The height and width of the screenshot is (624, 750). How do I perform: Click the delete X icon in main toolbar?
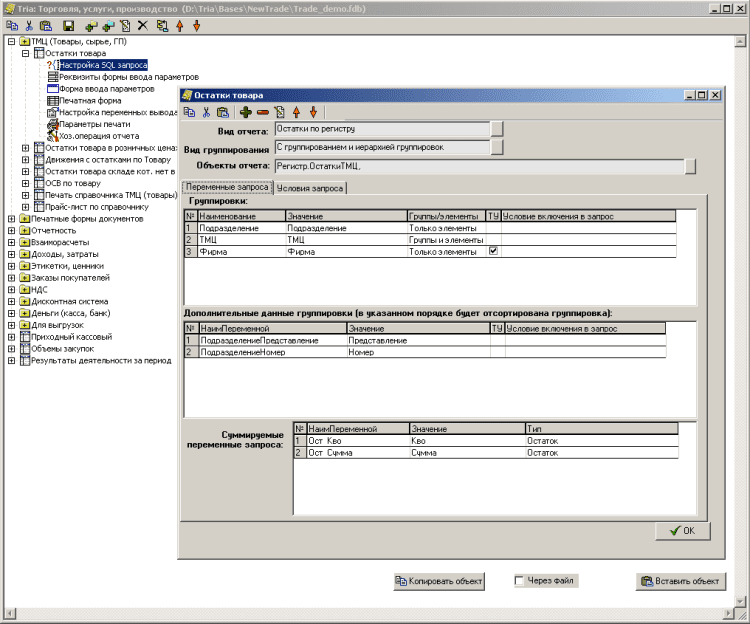tap(142, 25)
